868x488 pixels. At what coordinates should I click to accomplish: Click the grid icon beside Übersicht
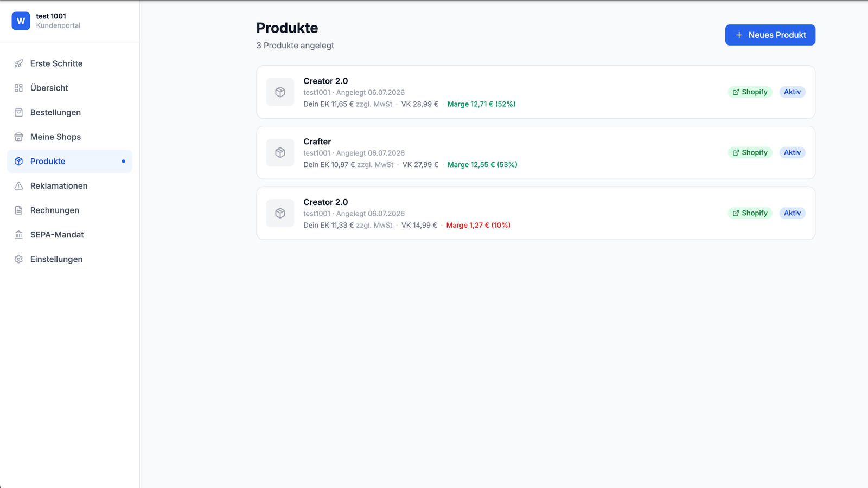pos(18,88)
